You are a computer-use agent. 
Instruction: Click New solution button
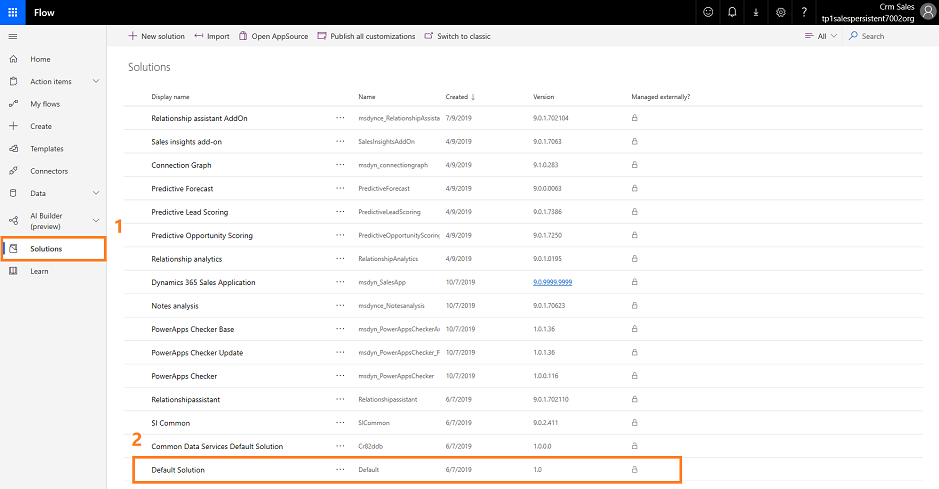[156, 36]
